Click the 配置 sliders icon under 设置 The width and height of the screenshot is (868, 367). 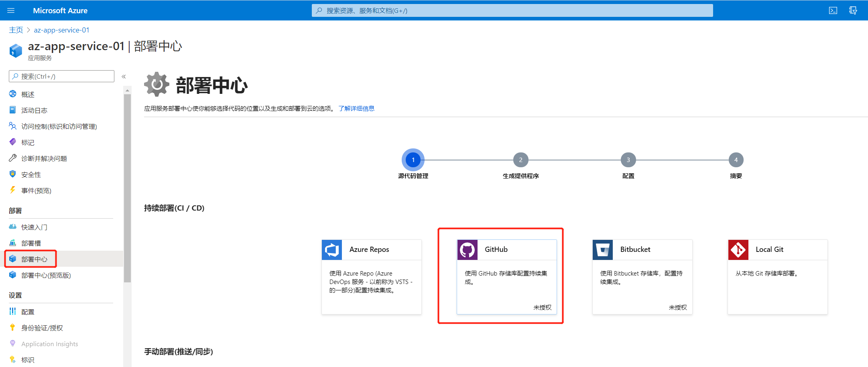tap(13, 311)
